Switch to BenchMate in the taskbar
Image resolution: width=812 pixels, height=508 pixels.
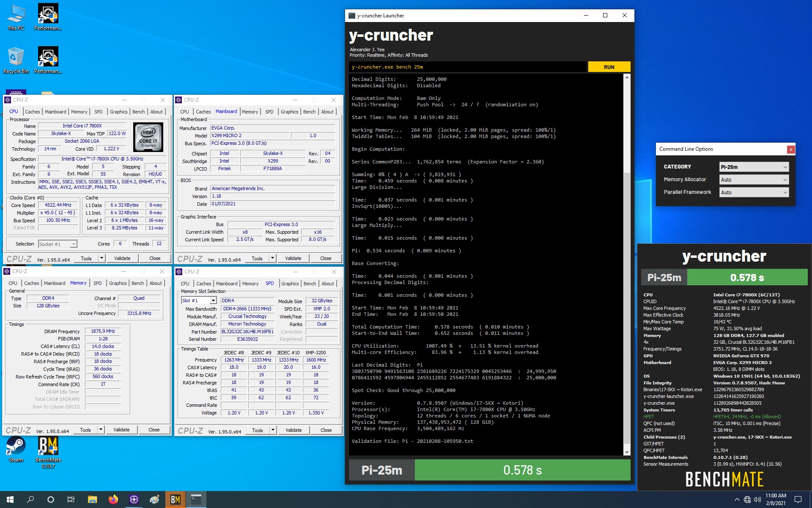click(x=175, y=500)
